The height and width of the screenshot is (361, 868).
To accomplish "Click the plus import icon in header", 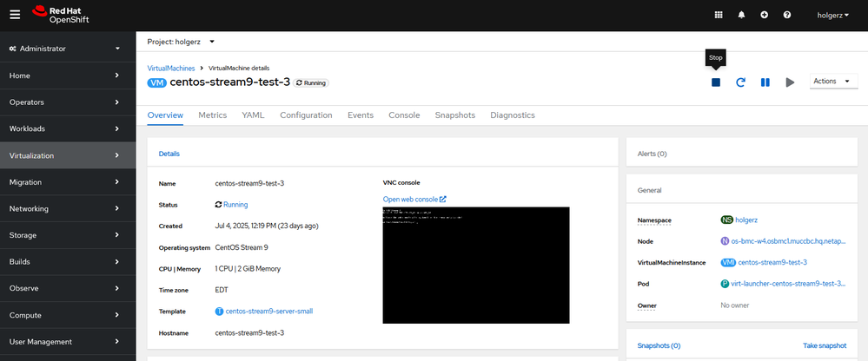I will [764, 15].
